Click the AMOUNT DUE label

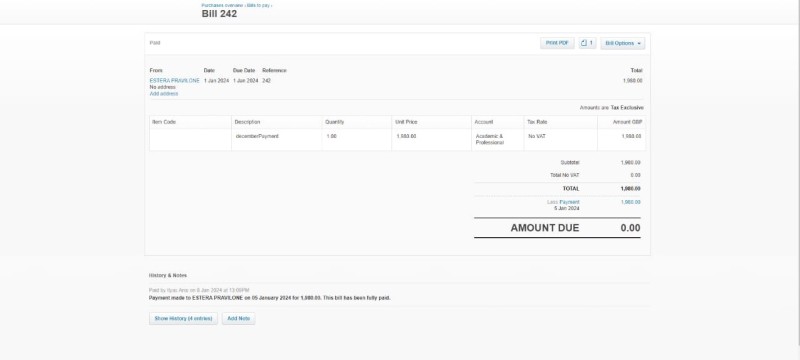click(x=545, y=228)
